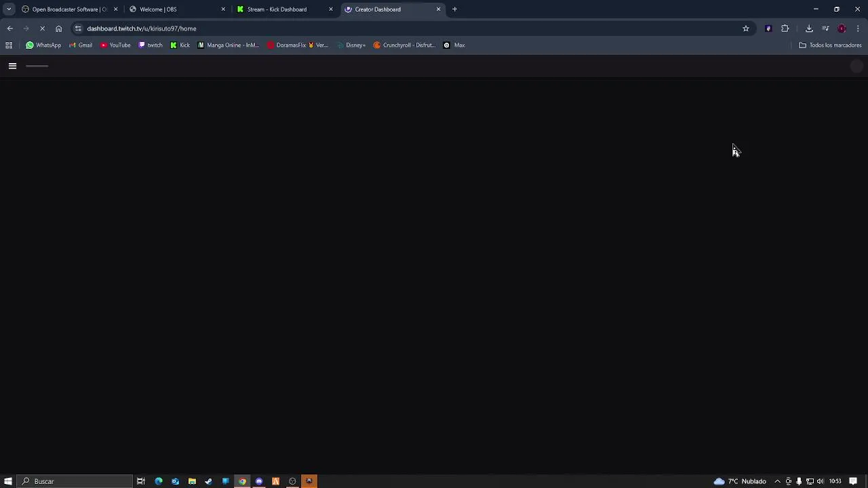Open the twitch bookmark
This screenshot has width=868, height=488.
(x=151, y=45)
